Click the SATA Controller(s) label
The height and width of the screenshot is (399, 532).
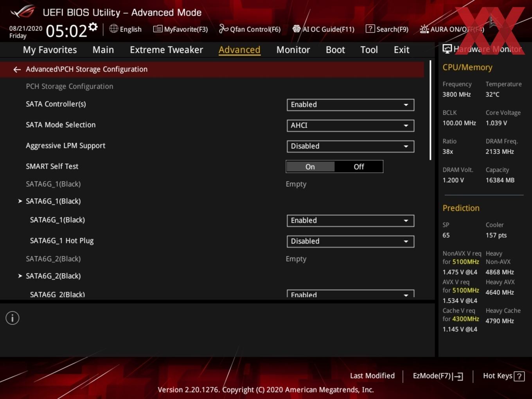tap(56, 104)
